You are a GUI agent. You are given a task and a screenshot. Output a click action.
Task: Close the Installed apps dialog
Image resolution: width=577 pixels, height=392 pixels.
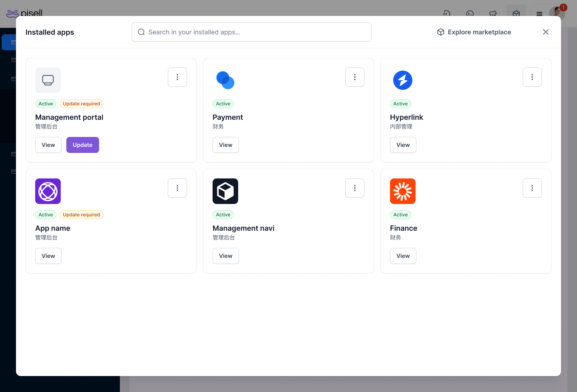pos(546,32)
